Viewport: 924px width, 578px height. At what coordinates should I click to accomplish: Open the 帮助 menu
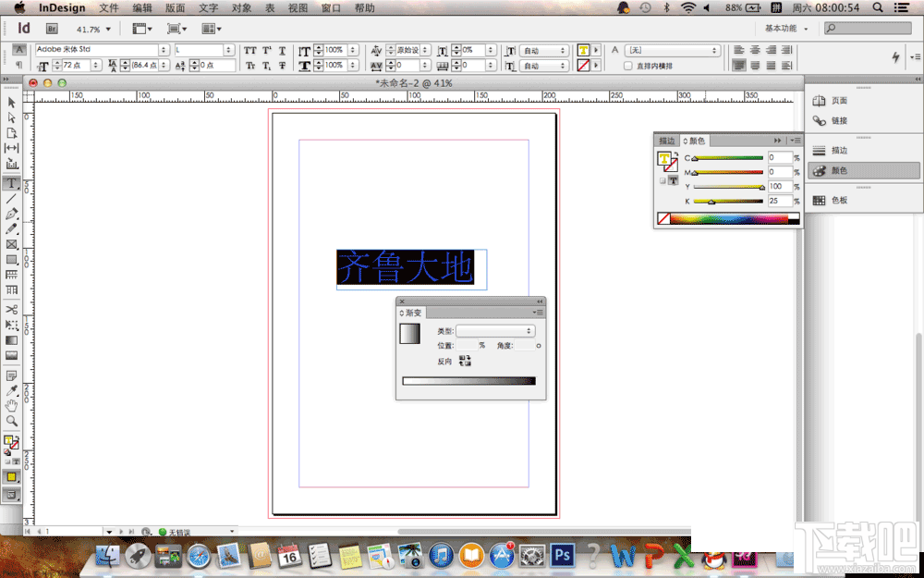coord(365,8)
